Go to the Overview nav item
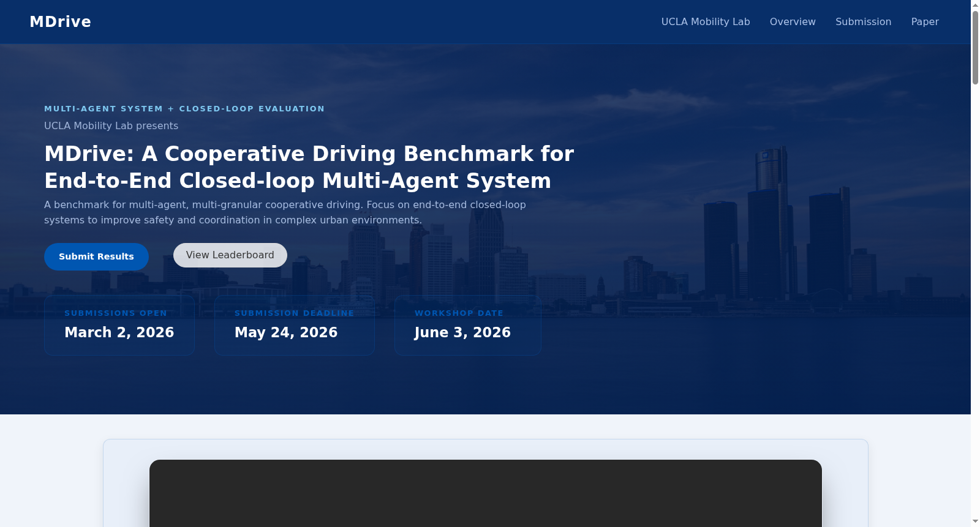This screenshot has width=980, height=527. (x=793, y=21)
